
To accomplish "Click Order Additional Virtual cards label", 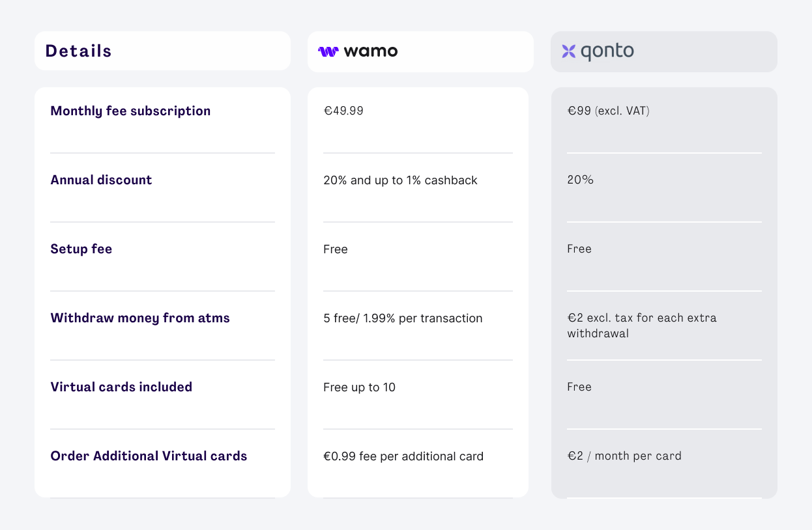I will pyautogui.click(x=149, y=456).
